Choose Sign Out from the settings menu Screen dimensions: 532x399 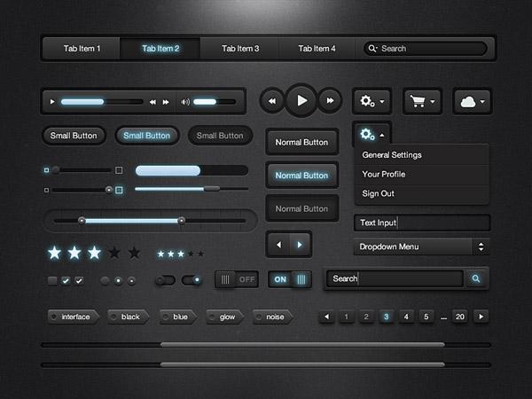(x=379, y=193)
